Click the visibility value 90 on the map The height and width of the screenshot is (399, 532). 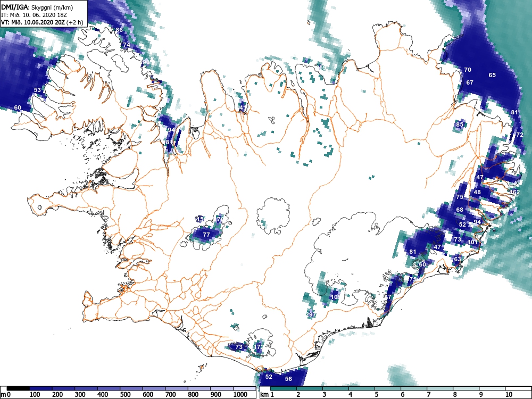[x=146, y=62]
